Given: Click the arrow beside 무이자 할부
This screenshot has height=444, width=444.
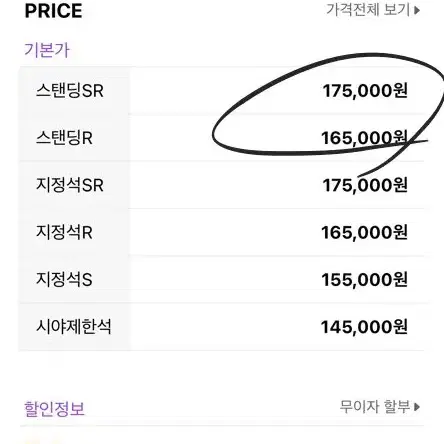Looking at the screenshot, I should click(417, 407).
